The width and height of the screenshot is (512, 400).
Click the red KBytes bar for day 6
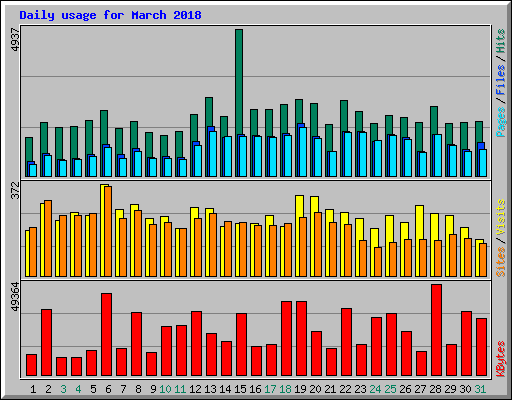(106, 334)
